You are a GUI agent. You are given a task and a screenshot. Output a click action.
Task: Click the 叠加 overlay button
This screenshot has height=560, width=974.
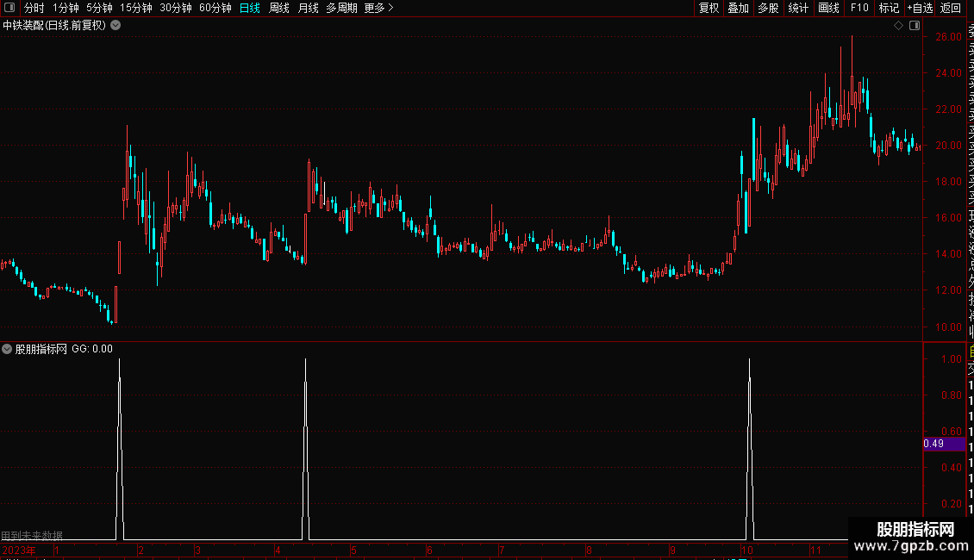[738, 8]
